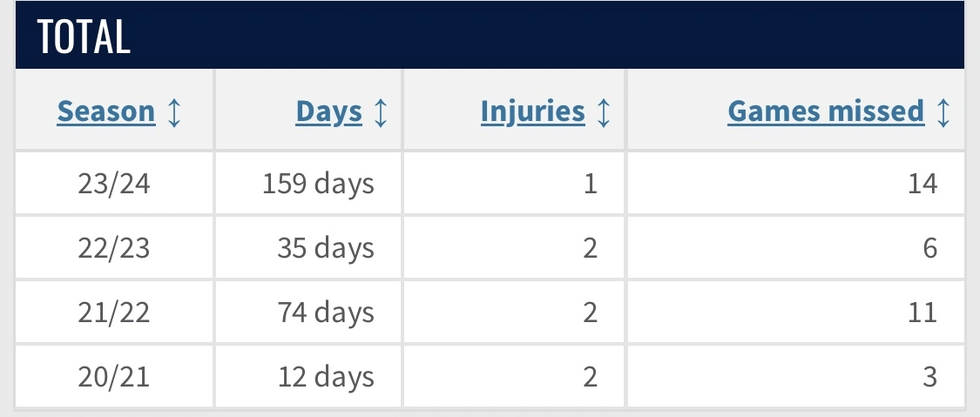Sort table by Days link
Screen dimensions: 980x417
[x=328, y=112]
